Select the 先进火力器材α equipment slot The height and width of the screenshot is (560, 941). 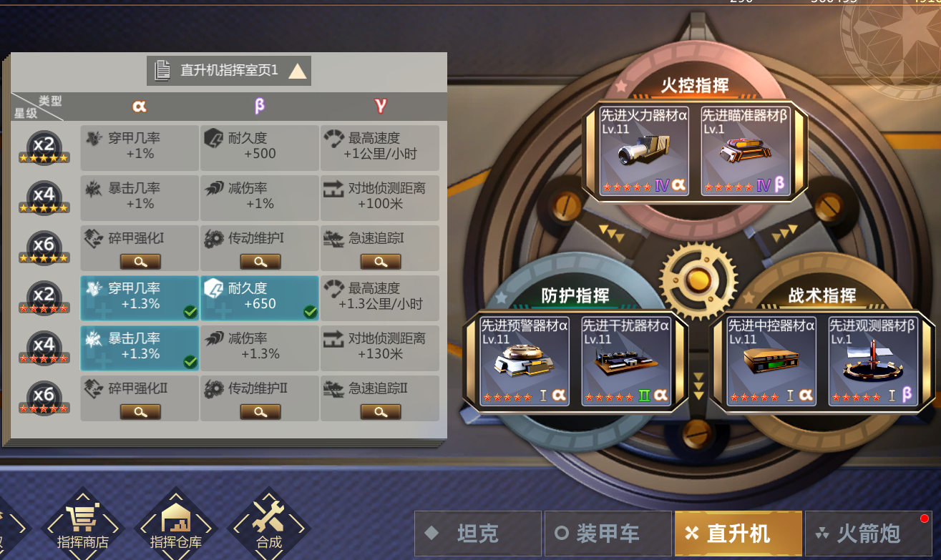[x=643, y=151]
